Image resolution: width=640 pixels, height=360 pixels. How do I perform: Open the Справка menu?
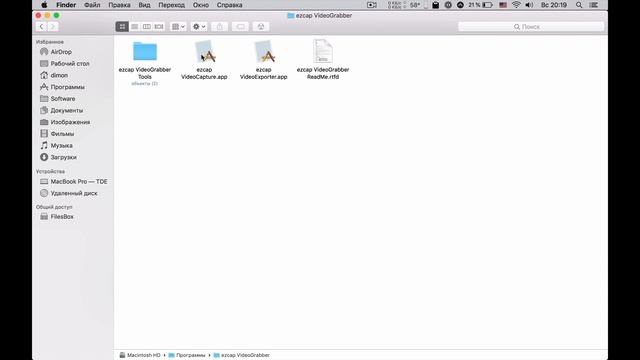point(229,5)
